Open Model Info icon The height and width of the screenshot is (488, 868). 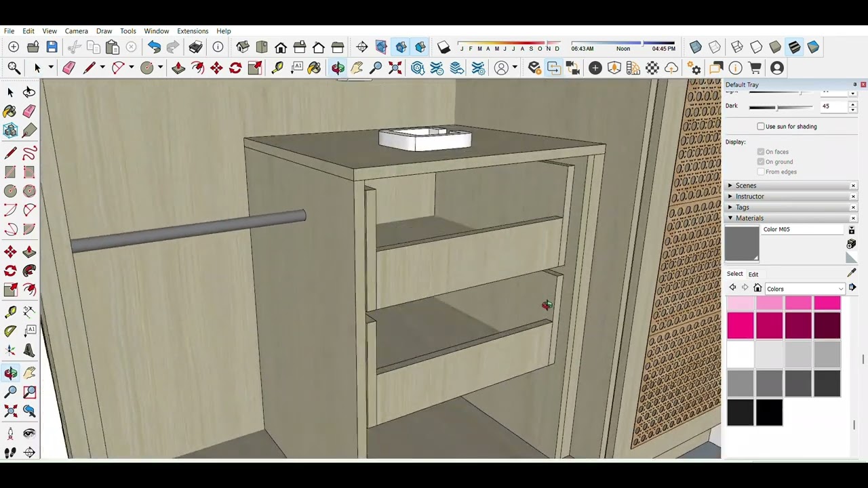pyautogui.click(x=218, y=47)
